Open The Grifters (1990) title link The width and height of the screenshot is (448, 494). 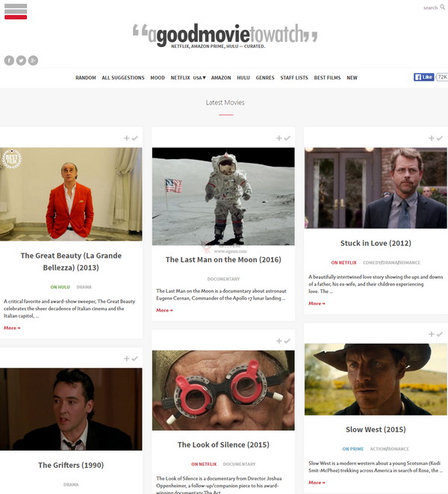click(x=71, y=465)
